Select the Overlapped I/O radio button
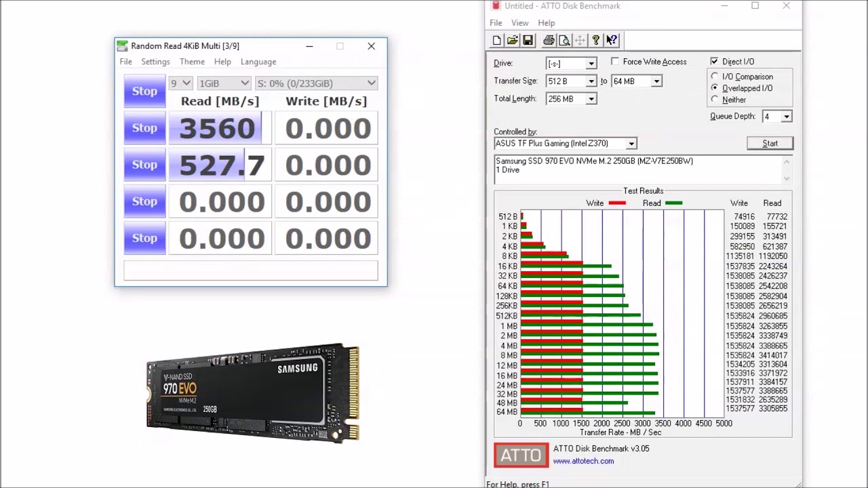 [715, 88]
